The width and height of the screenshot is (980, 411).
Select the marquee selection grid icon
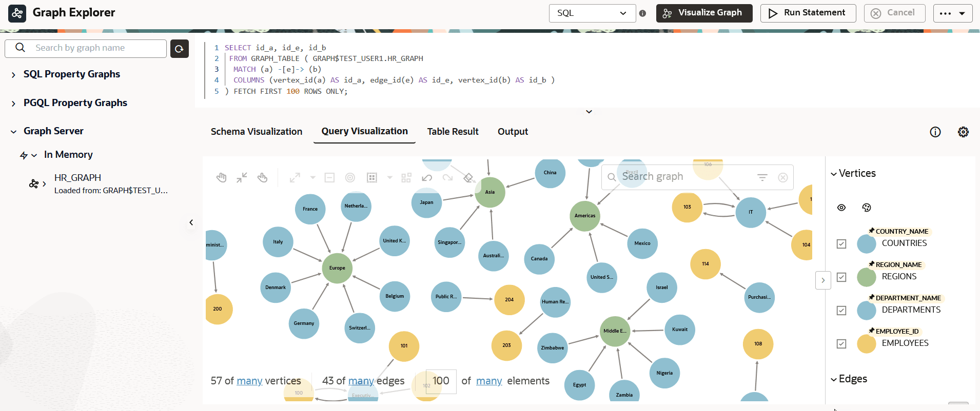[x=372, y=178]
